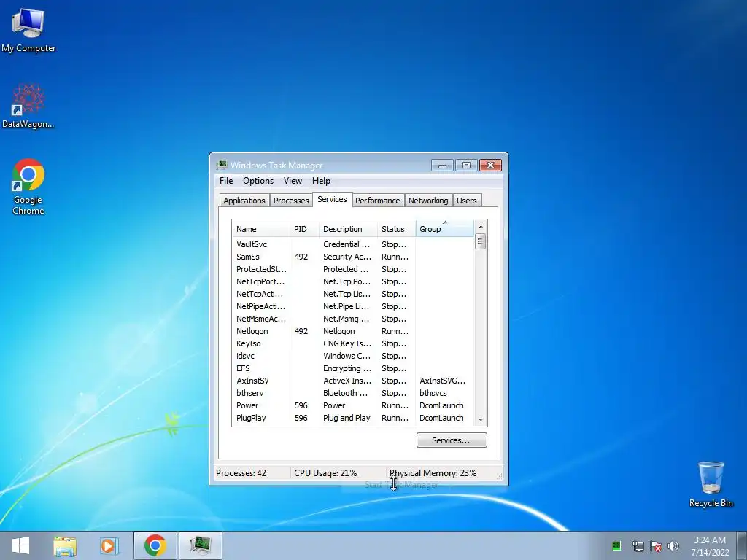Screen dimensions: 747x560
Task: Click the Plug and Play description cell
Action: click(347, 418)
